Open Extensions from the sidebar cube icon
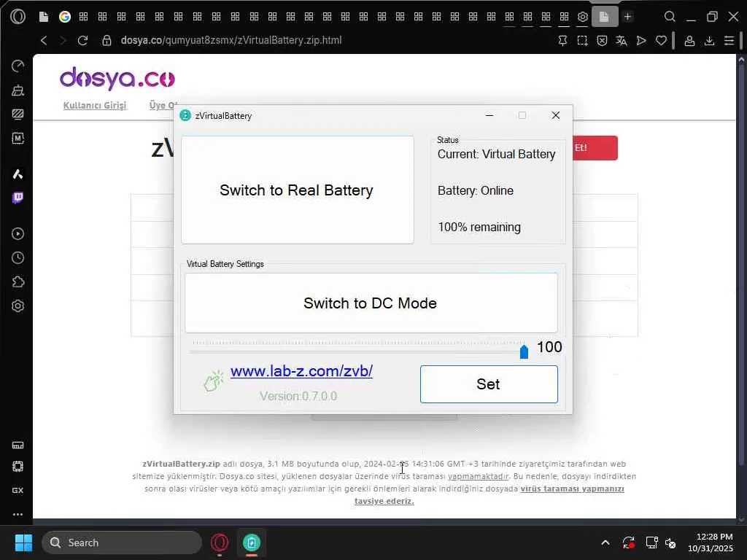 pos(18,282)
